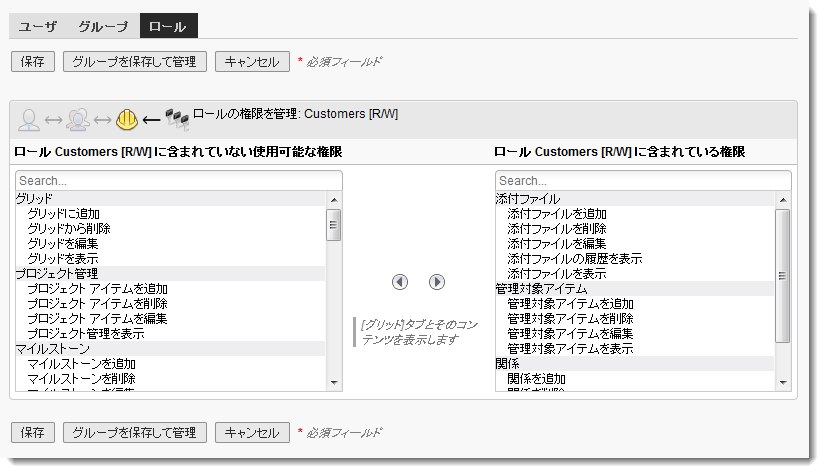Select プロジェクト アイテムを編集 permission
This screenshot has width=824, height=473.
click(170, 319)
